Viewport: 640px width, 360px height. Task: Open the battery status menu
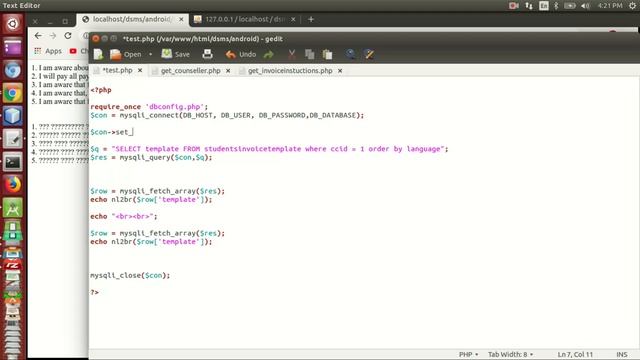570,6
